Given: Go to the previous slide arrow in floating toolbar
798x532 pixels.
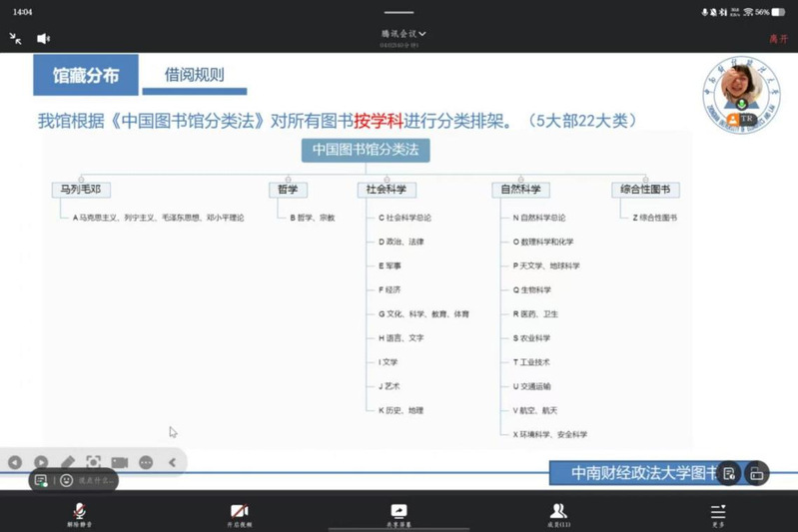Looking at the screenshot, I should pos(15,462).
